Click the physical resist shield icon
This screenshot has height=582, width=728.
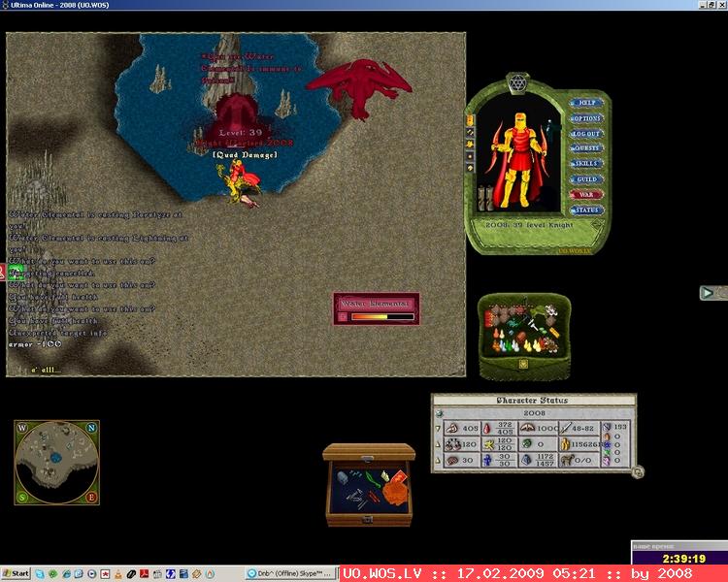pyautogui.click(x=607, y=427)
